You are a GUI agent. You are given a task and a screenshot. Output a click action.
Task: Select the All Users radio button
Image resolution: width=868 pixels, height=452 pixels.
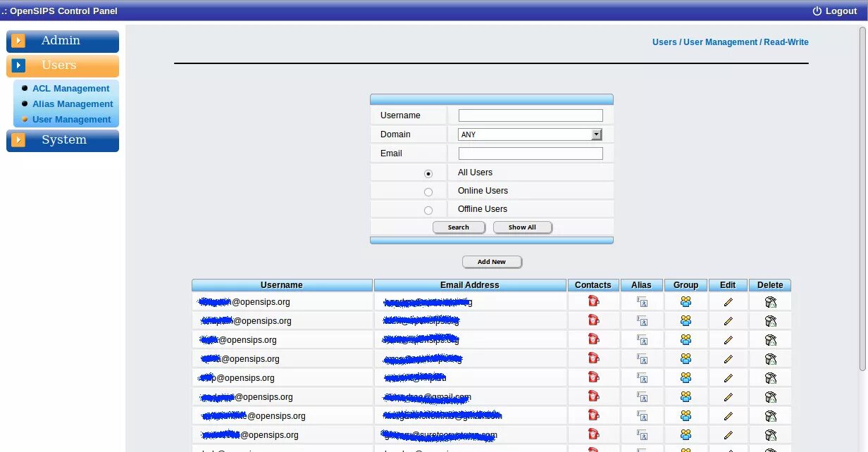(x=428, y=173)
